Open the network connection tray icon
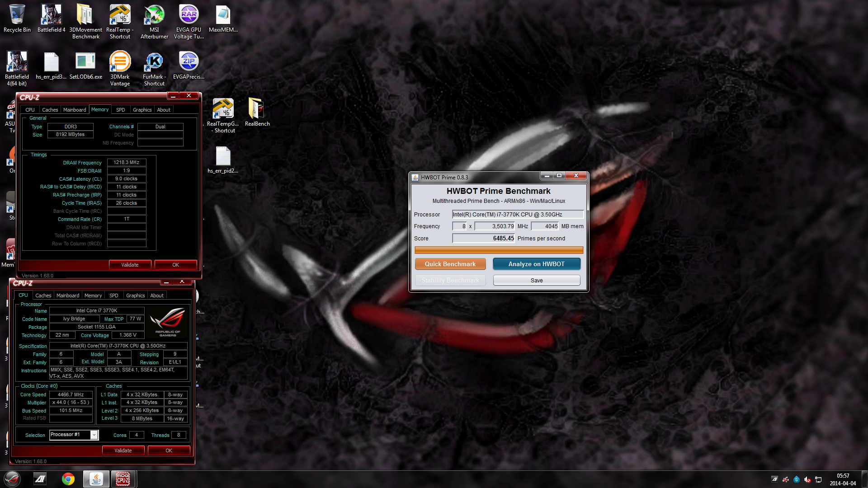The image size is (868, 488). click(x=818, y=479)
